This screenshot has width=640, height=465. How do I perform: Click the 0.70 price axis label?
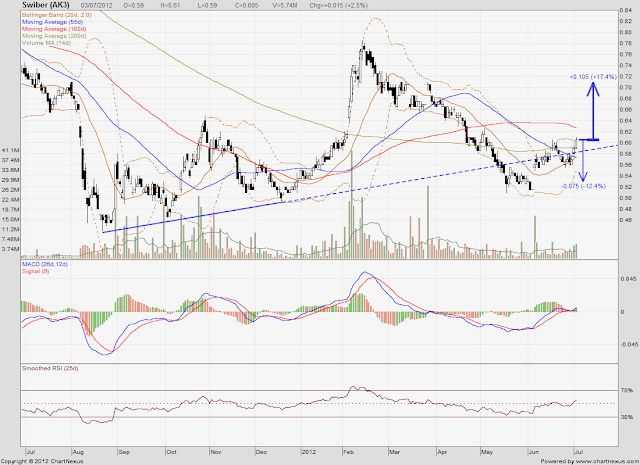(626, 87)
